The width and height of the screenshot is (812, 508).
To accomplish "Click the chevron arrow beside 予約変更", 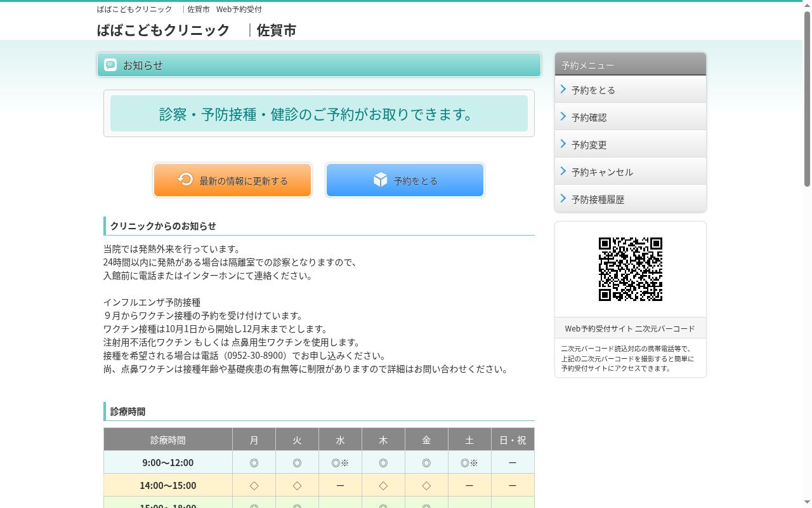I will point(563,144).
